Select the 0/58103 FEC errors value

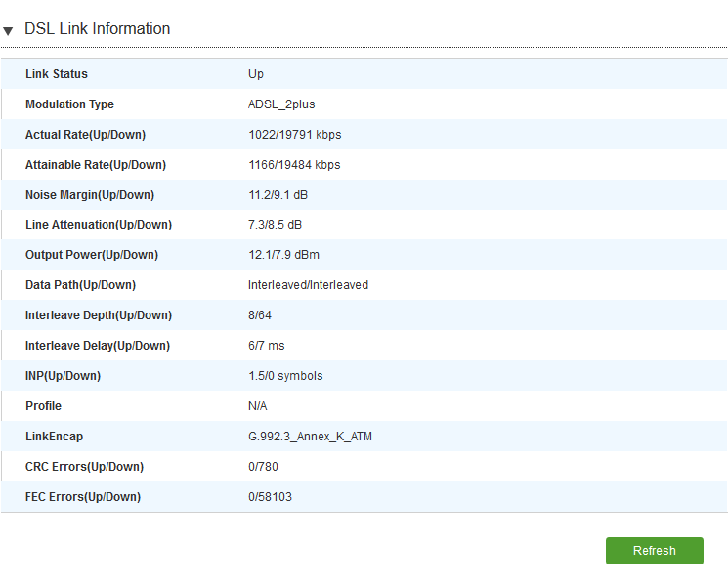(x=270, y=497)
